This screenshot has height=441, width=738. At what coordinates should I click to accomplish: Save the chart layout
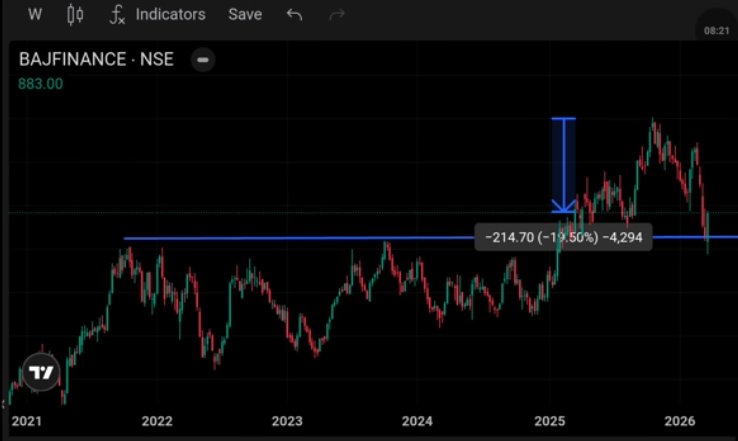coord(245,15)
